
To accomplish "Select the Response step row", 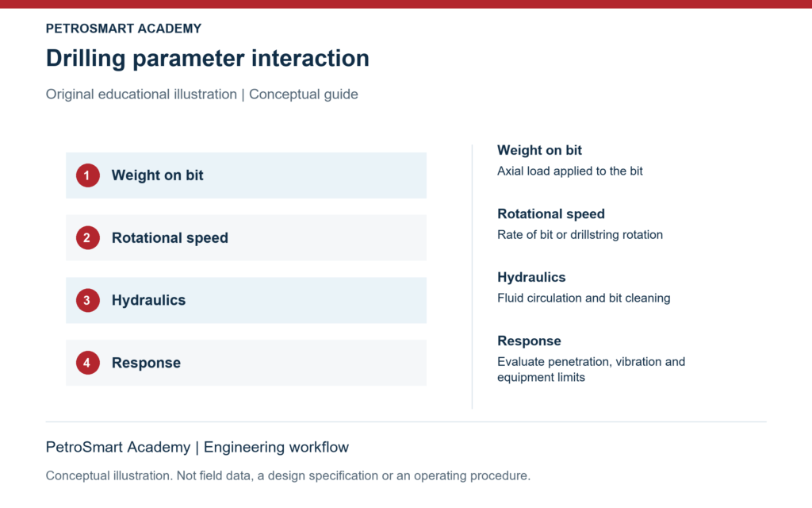I will 246,363.
